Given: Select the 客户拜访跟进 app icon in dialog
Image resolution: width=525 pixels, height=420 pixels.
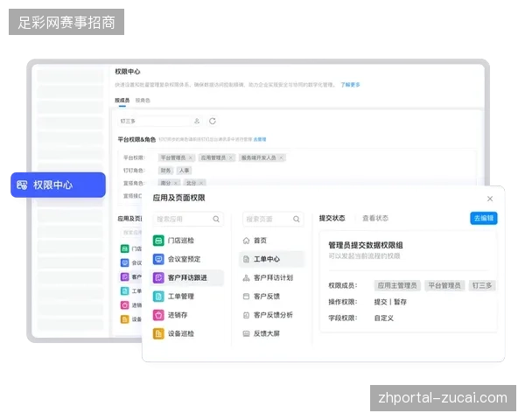Looking at the screenshot, I should tap(158, 277).
